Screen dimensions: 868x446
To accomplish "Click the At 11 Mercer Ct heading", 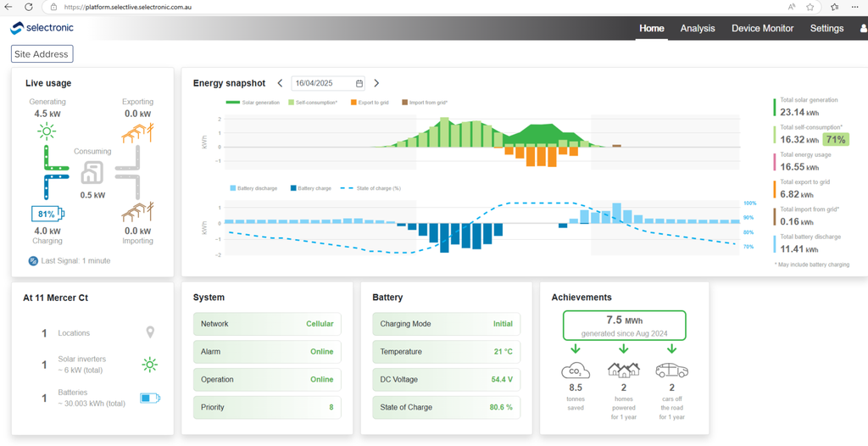I will pos(55,298).
